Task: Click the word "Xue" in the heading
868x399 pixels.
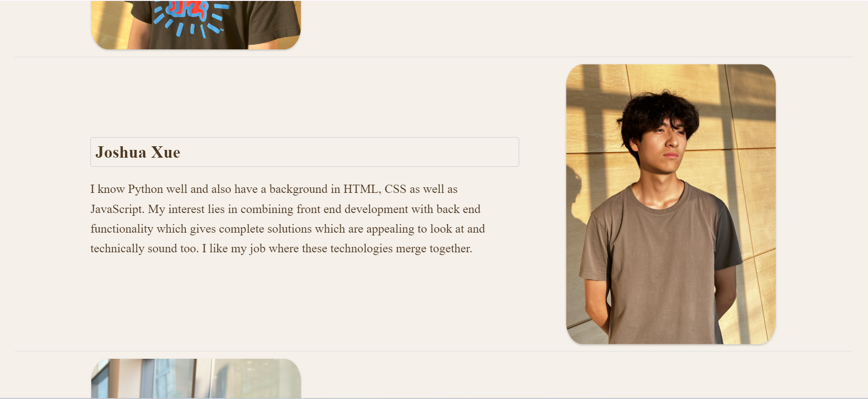Action: click(166, 152)
